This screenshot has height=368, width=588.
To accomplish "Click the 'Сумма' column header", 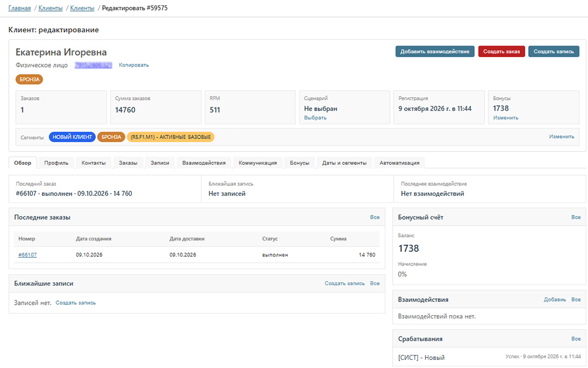I will [x=338, y=238].
